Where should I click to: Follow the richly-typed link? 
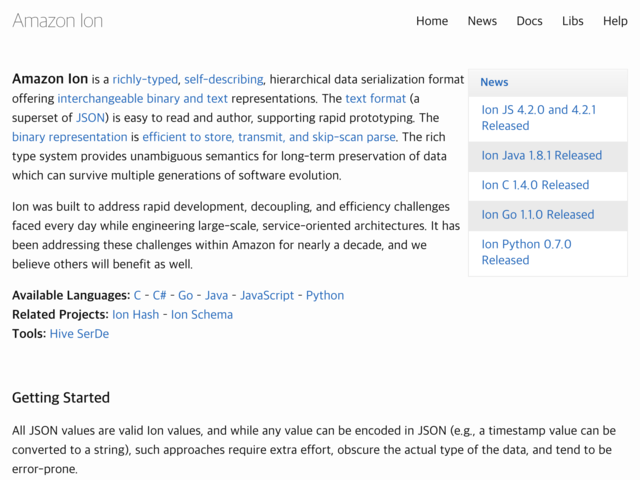point(145,79)
